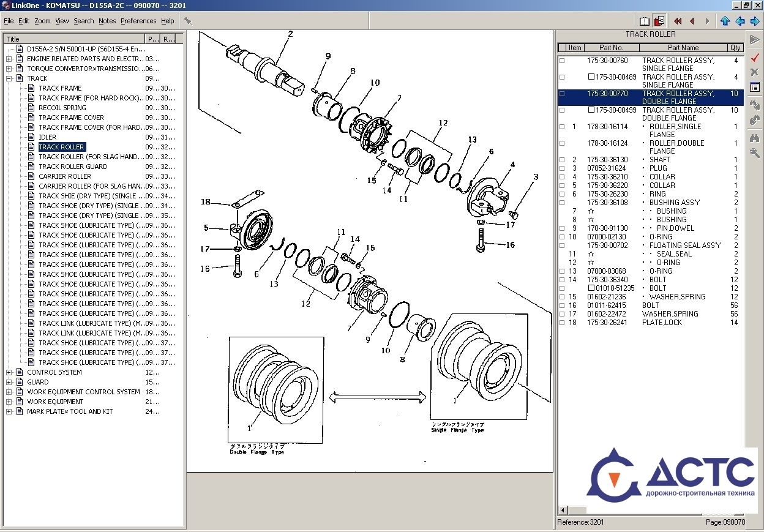The width and height of the screenshot is (764, 532).
Task: Click the upper grey link icon in side toolbar
Action: click(x=755, y=106)
